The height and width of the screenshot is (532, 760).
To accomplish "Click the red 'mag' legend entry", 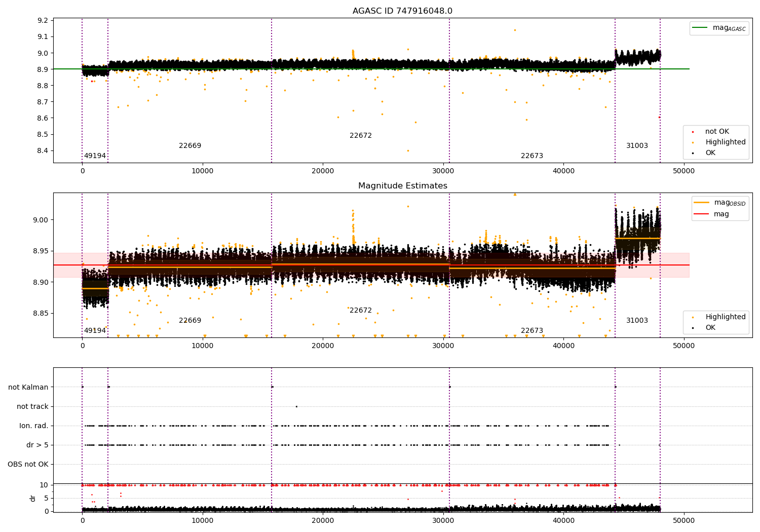I will (712, 214).
